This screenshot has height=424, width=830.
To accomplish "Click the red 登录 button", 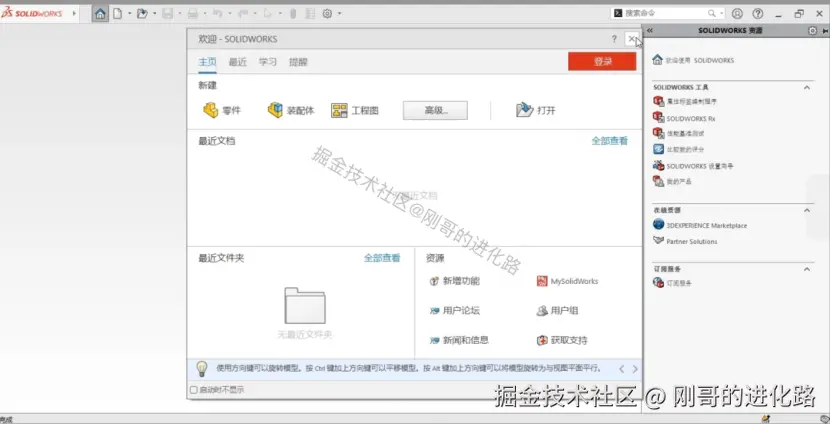I will point(602,61).
